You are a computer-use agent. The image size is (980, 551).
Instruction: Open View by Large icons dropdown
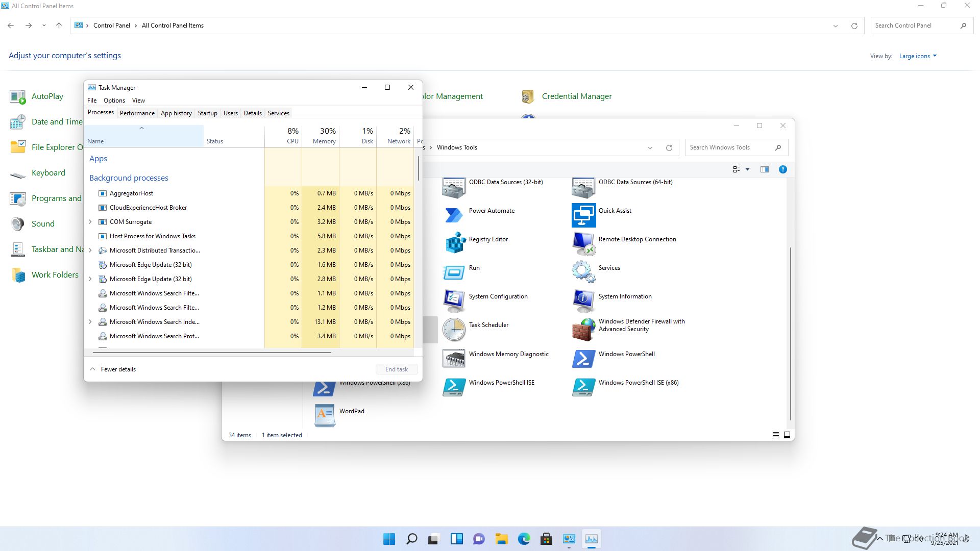918,56
